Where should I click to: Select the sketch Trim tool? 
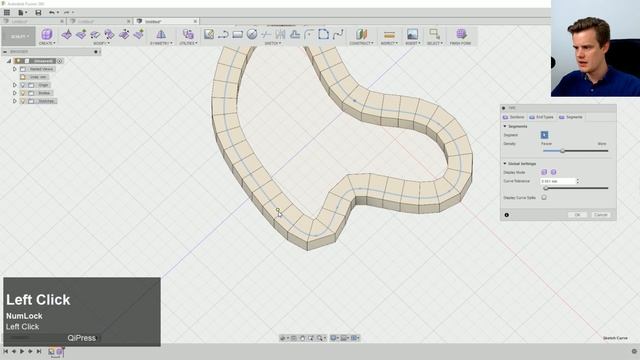point(266,34)
